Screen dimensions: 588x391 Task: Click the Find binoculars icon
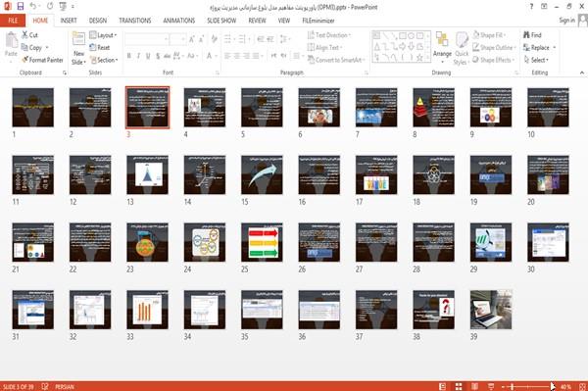click(x=526, y=35)
